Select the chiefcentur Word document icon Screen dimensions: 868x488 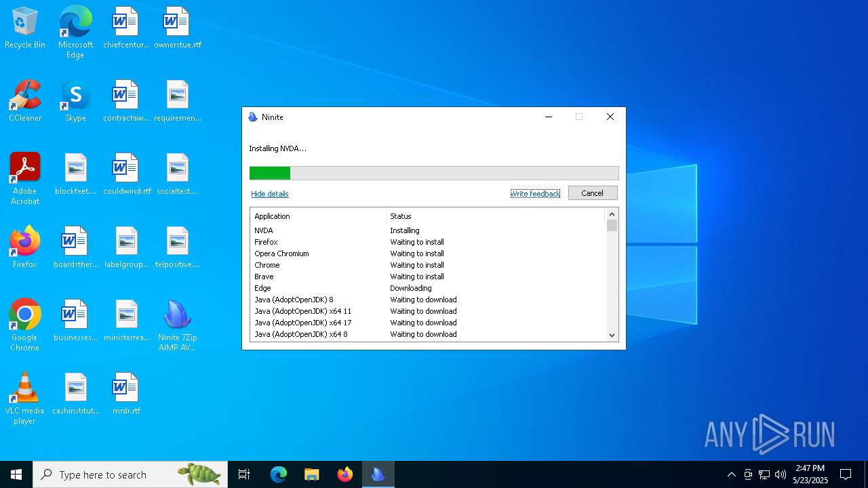[125, 28]
